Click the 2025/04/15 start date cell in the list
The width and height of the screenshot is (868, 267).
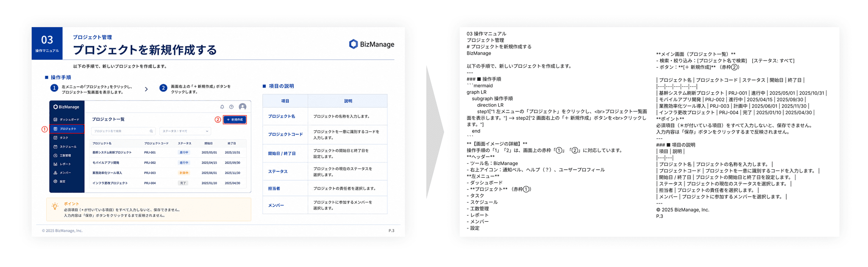pos(209,163)
